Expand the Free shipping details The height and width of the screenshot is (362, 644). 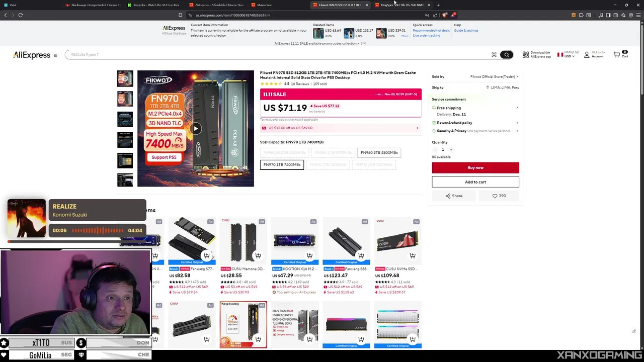point(475,108)
